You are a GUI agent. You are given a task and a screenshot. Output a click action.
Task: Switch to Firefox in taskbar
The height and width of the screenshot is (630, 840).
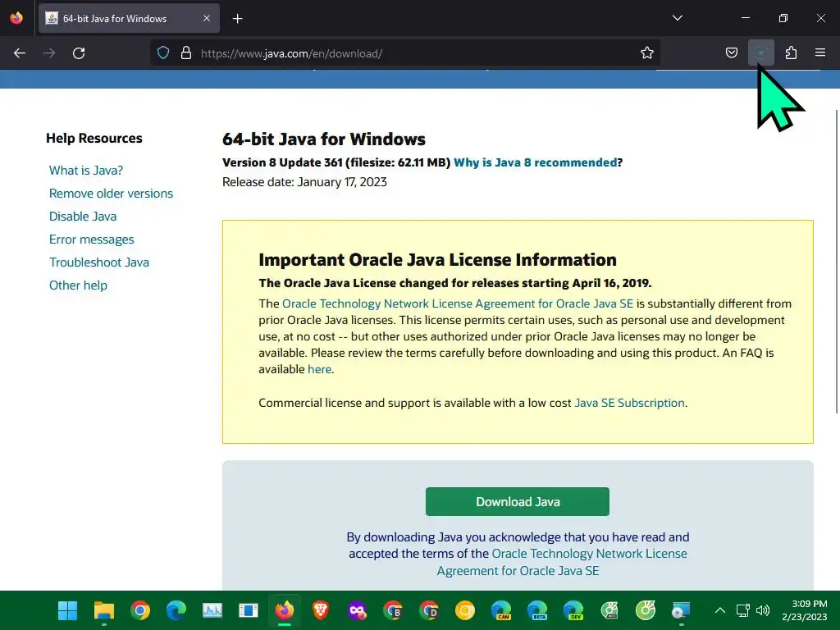click(285, 610)
